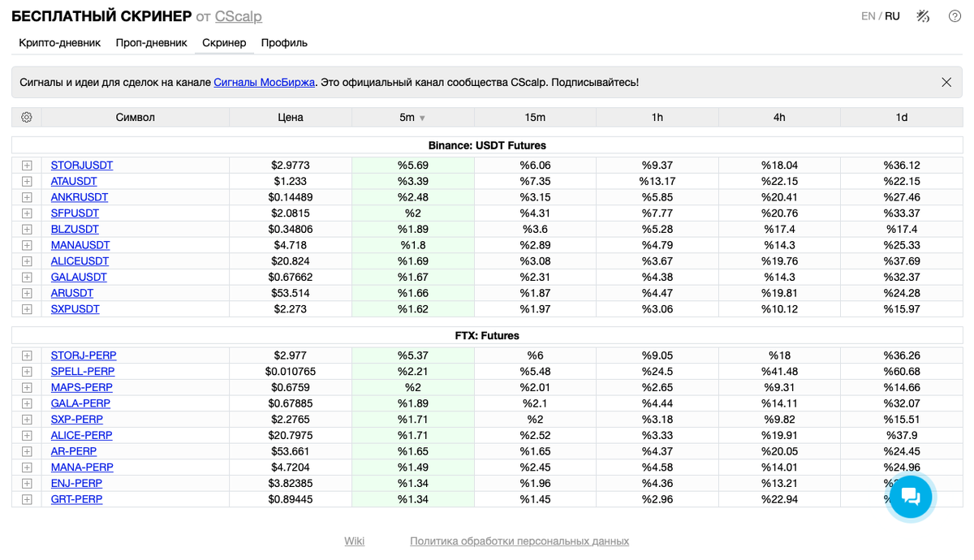Open the ALICE-PERP symbol link

82,435
